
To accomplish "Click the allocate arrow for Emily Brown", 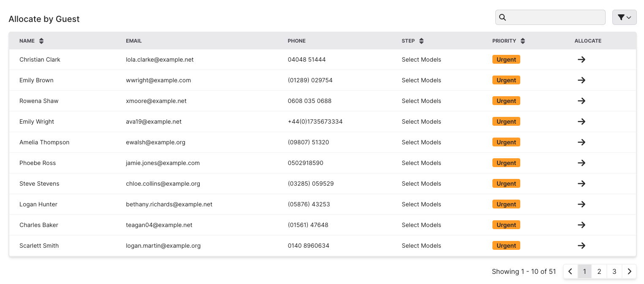I will click(582, 80).
